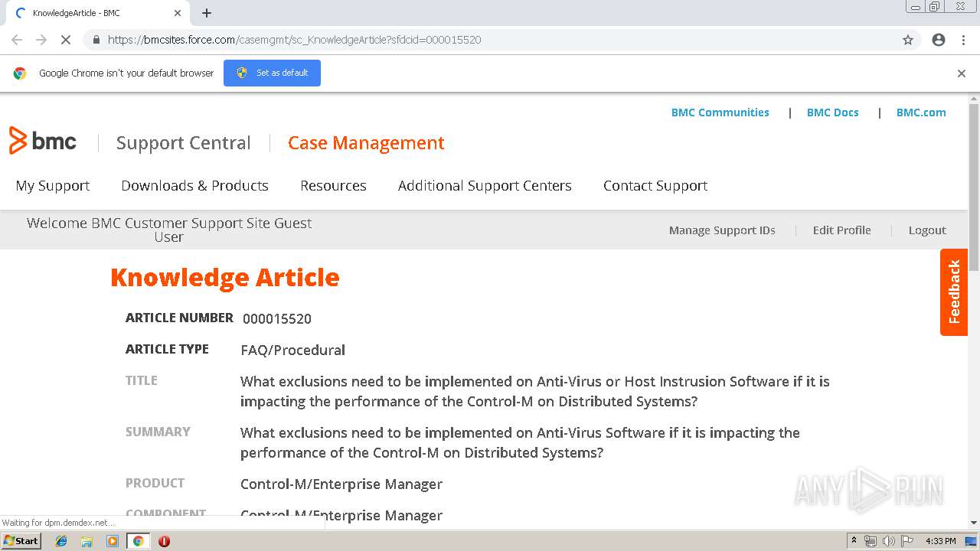
Task: Click the site lock icon
Action: click(x=96, y=40)
